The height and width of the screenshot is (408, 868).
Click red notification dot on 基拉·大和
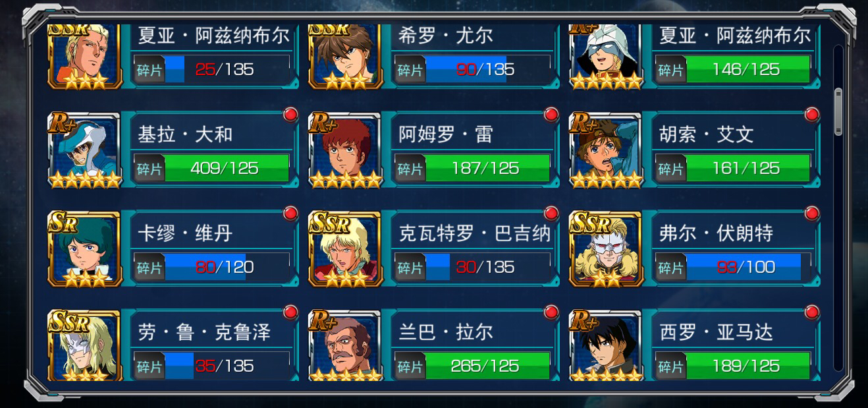(x=290, y=115)
